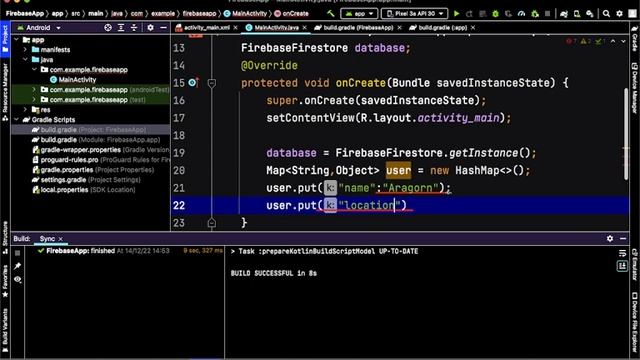Click the editor vertical scrollbar
The height and width of the screenshot is (360, 640).
point(626,133)
